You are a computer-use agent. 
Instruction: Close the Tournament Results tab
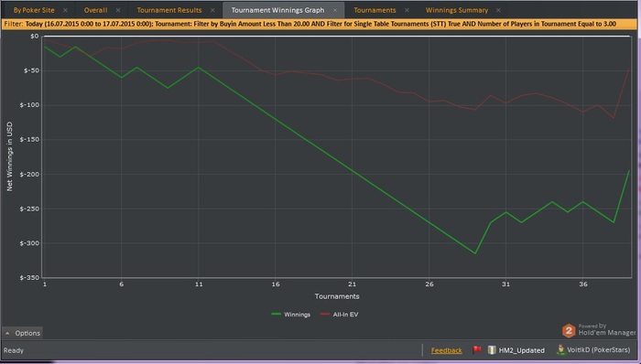[x=212, y=10]
